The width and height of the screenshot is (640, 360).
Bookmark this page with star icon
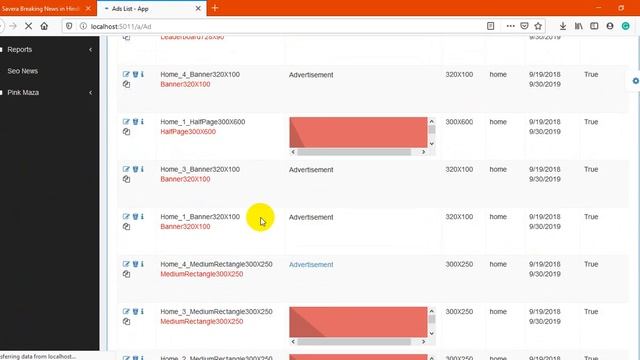pyautogui.click(x=538, y=26)
